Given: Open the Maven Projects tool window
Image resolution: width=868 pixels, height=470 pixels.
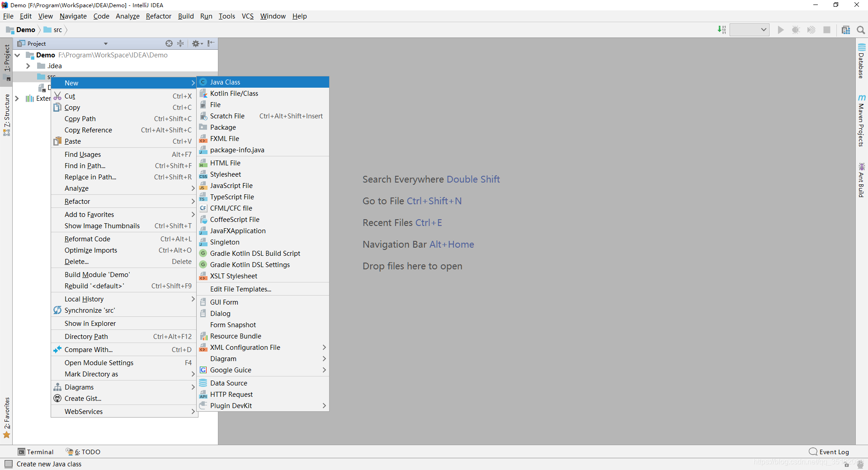Looking at the screenshot, I should tap(862, 121).
